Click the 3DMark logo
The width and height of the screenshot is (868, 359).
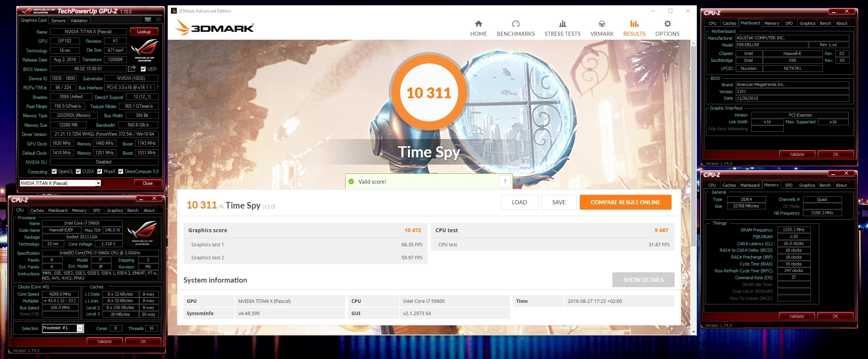[x=214, y=27]
